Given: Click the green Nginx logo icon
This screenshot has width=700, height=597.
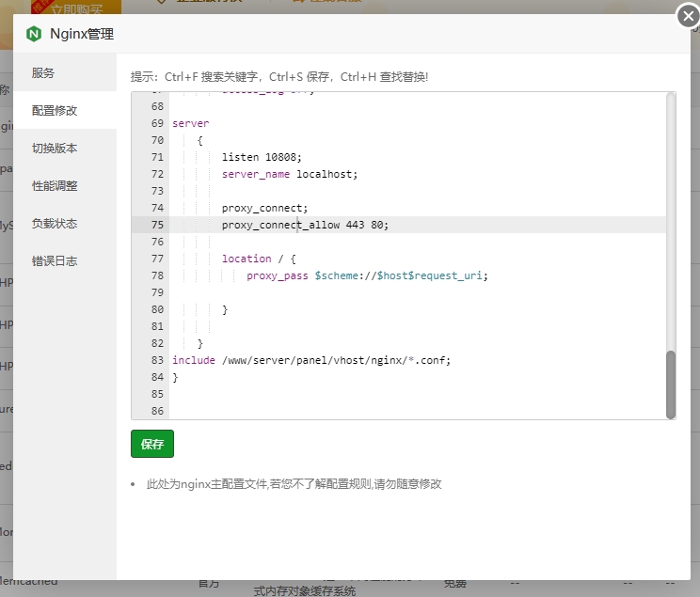Looking at the screenshot, I should [x=34, y=34].
